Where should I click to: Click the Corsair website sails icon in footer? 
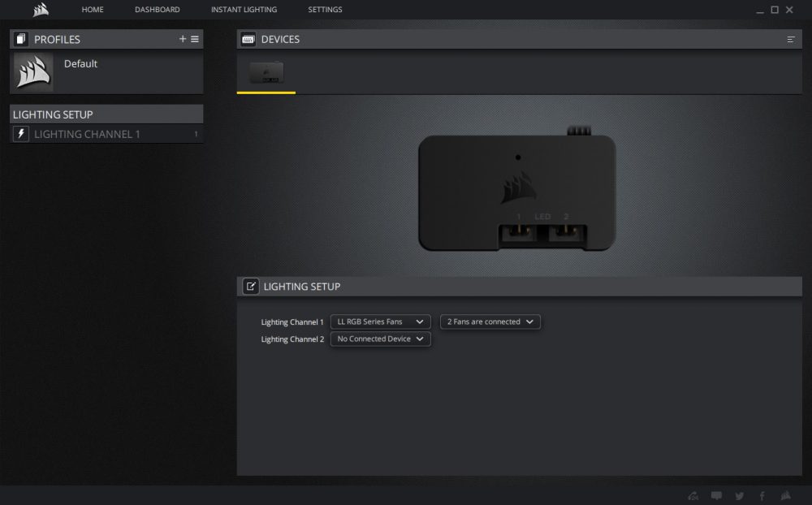click(785, 496)
